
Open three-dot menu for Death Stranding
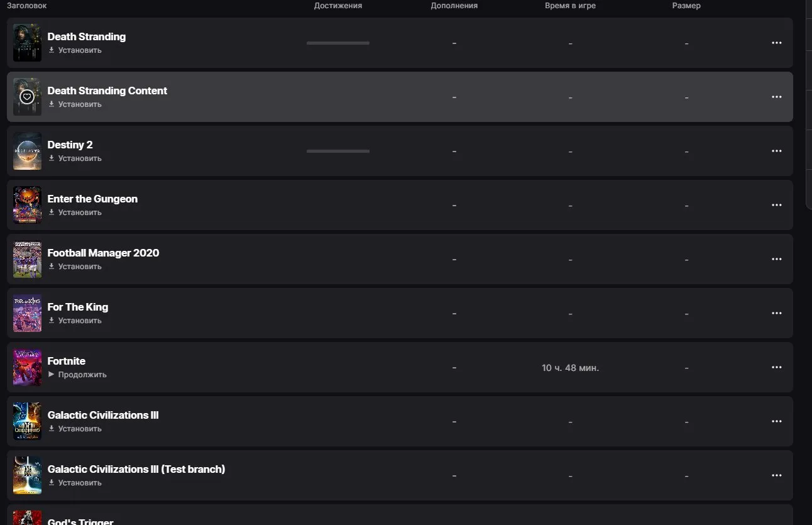click(x=776, y=43)
